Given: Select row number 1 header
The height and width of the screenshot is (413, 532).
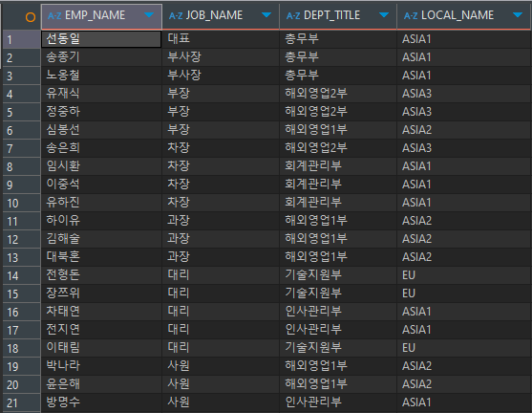Looking at the screenshot, I should [x=21, y=39].
